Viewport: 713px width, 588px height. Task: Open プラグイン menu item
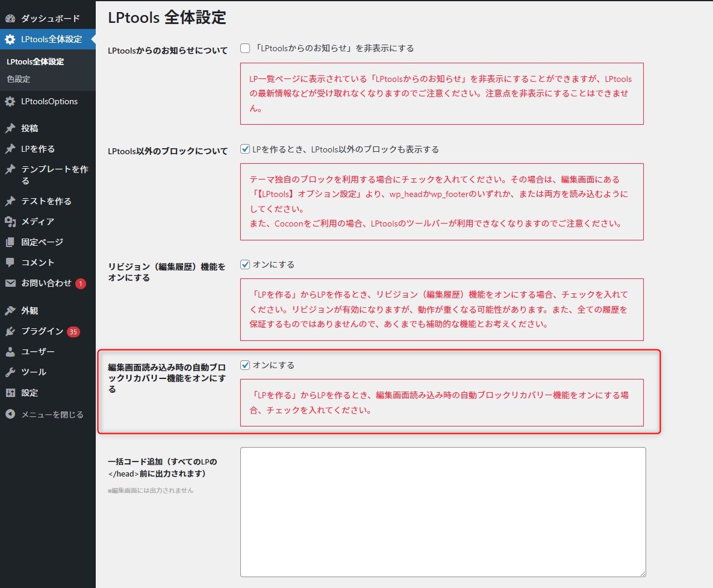point(48,331)
